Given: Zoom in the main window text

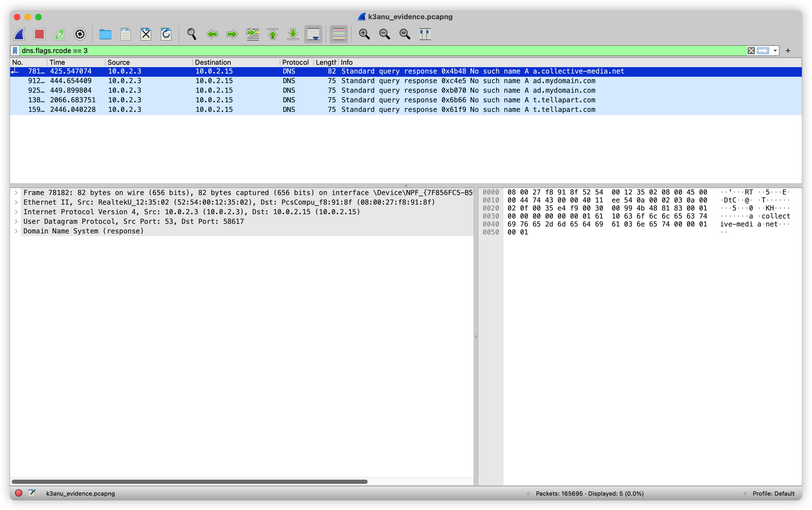Looking at the screenshot, I should point(364,34).
